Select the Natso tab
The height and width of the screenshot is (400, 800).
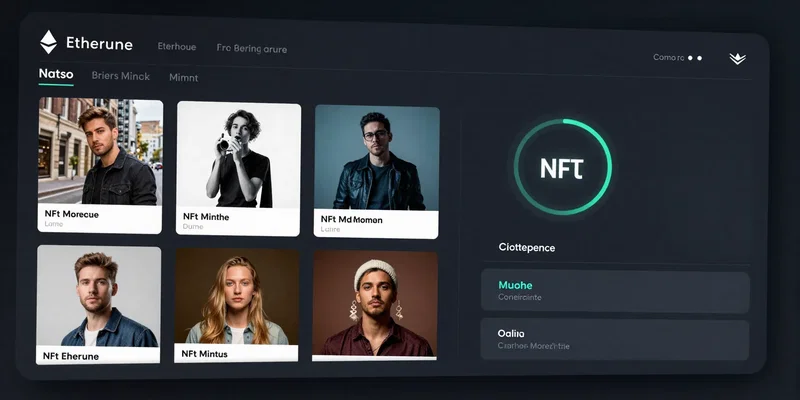56,74
